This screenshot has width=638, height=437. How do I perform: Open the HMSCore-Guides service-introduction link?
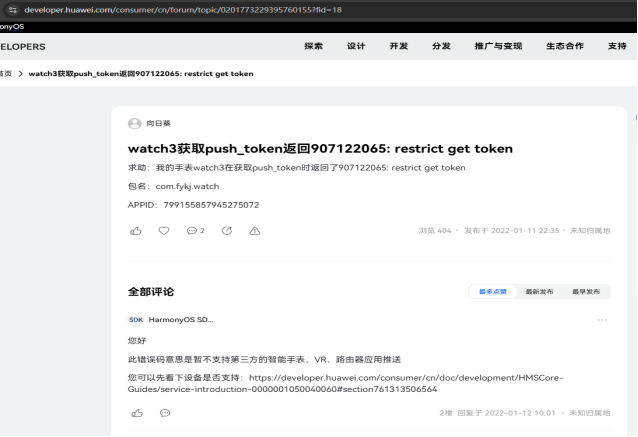(x=345, y=383)
